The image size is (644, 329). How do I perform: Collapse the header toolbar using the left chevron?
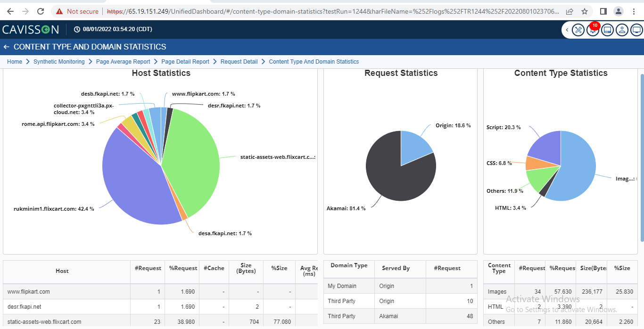(567, 30)
